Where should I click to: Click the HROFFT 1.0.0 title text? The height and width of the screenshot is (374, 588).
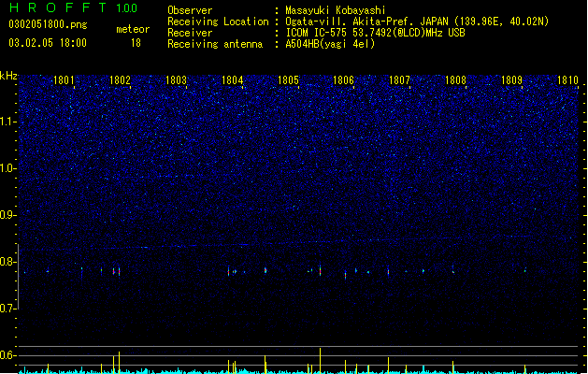pos(73,7)
